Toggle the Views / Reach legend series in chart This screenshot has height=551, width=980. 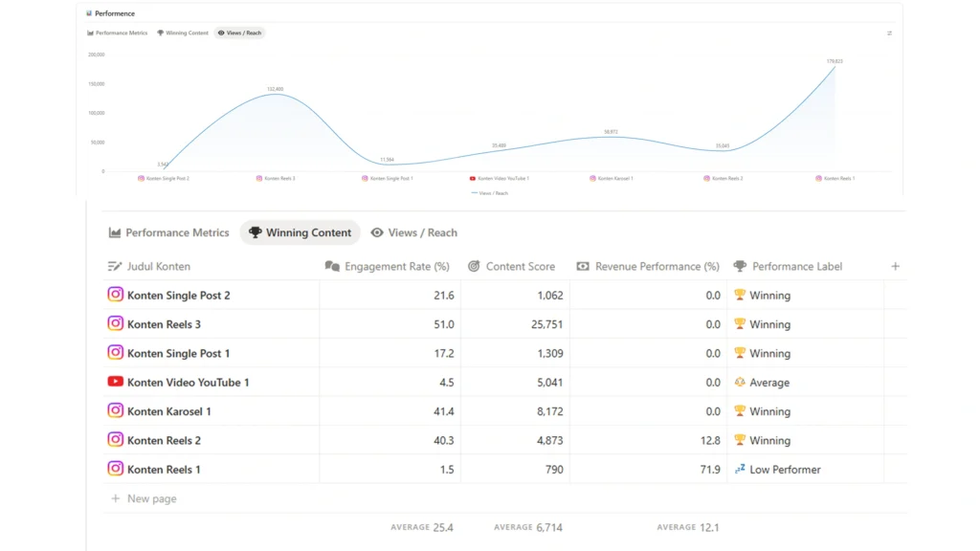490,193
